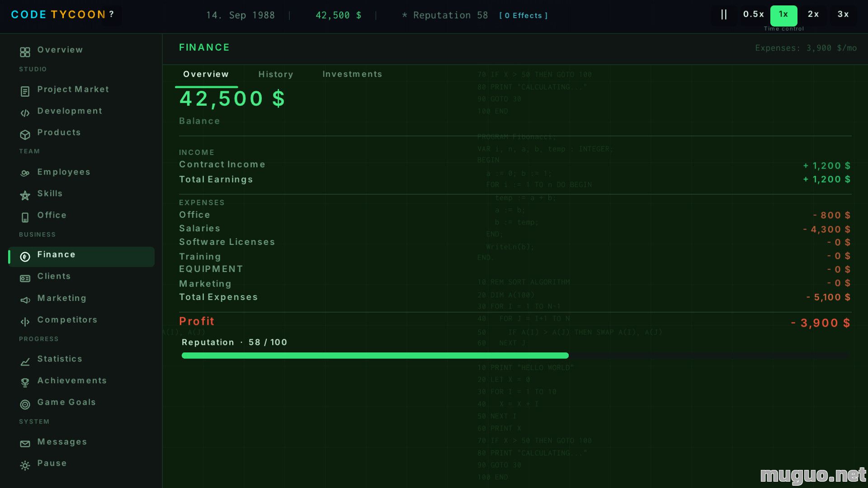This screenshot has width=868, height=488.
Task: Open the Employees menu item
Action: tap(64, 172)
